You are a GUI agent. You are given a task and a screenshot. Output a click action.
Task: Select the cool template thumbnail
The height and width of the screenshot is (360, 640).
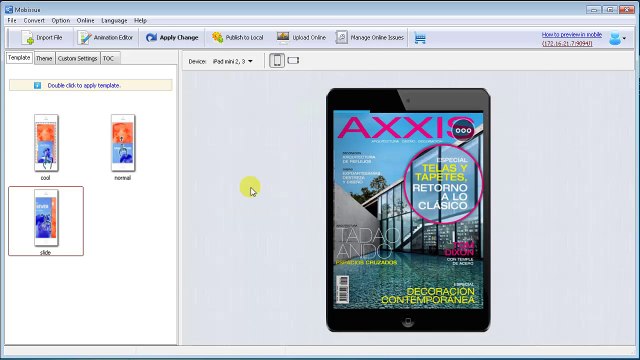(46, 143)
